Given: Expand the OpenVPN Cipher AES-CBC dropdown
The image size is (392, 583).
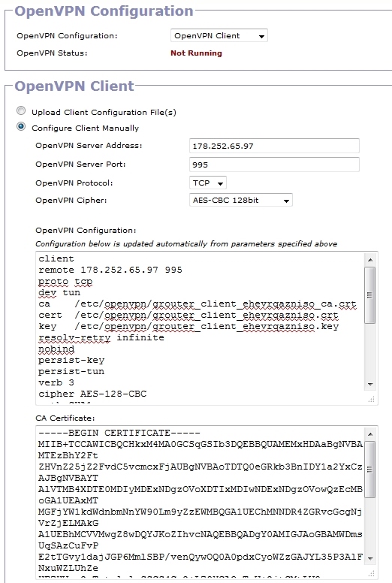Looking at the screenshot, I should pyautogui.click(x=241, y=200).
